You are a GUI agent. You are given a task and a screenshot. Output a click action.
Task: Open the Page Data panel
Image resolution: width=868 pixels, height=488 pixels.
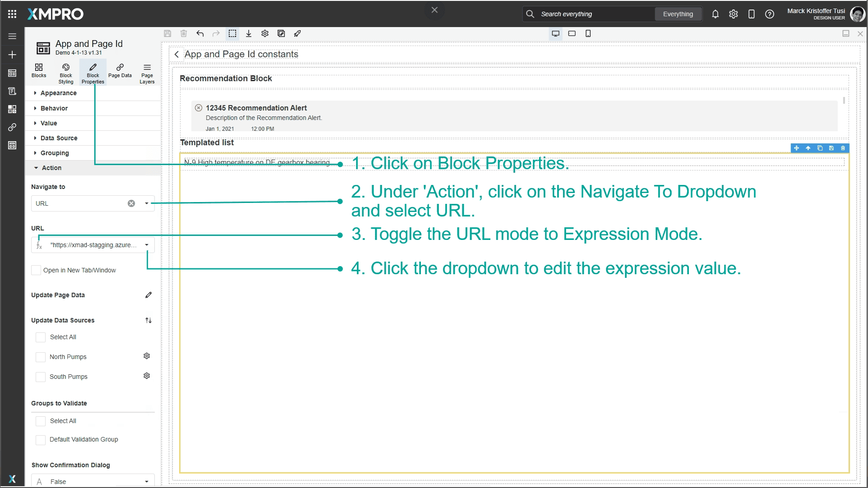(x=120, y=72)
